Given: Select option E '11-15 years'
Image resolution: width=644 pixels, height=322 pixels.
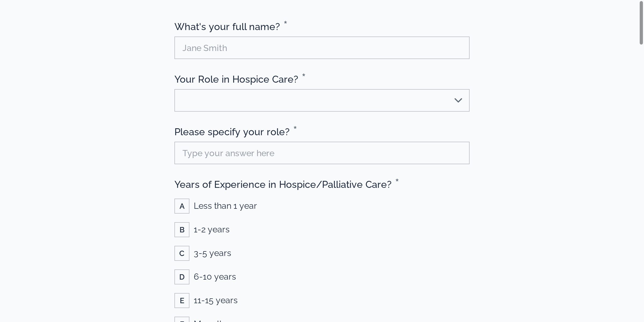Looking at the screenshot, I should coord(215,300).
